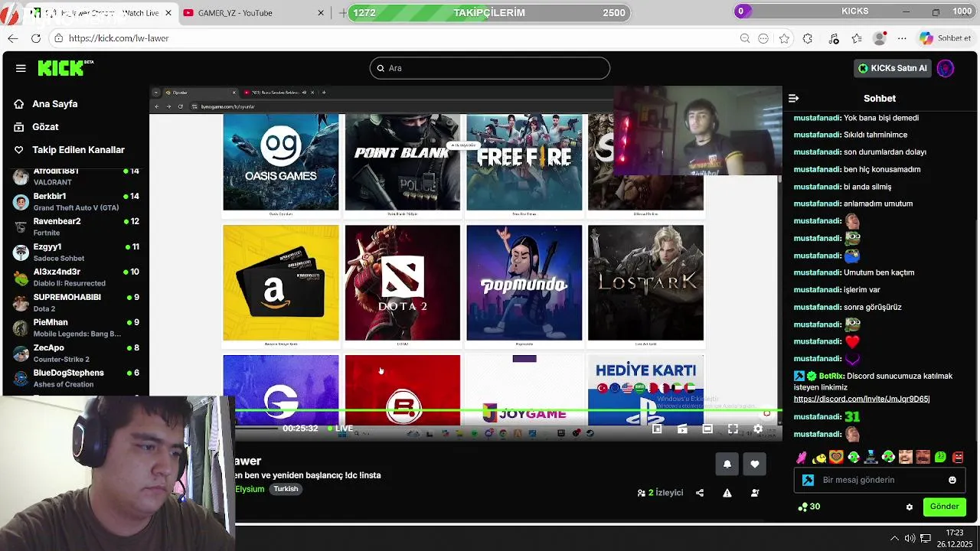Share the stream via share icon
The image size is (980, 551).
(x=700, y=493)
